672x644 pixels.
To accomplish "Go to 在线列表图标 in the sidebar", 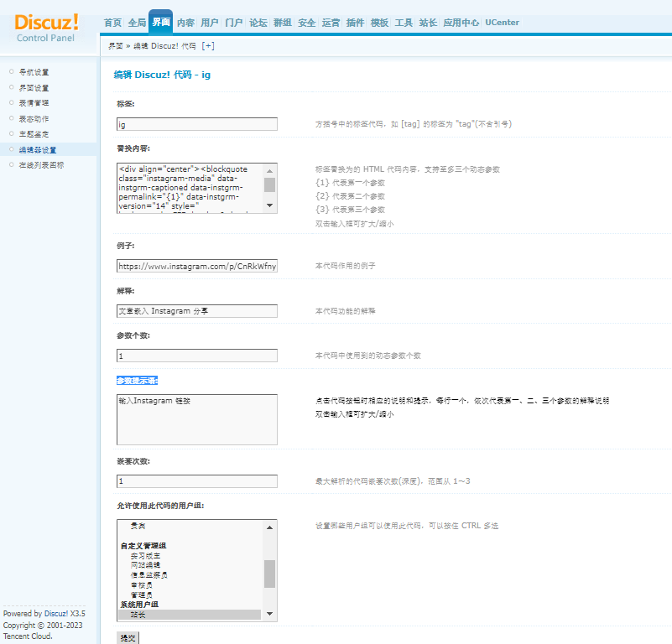I will (42, 165).
